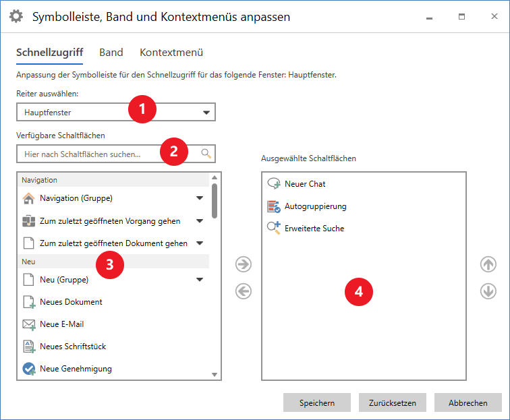Click the Zurücksetzen button
The width and height of the screenshot is (510, 420).
[x=392, y=402]
